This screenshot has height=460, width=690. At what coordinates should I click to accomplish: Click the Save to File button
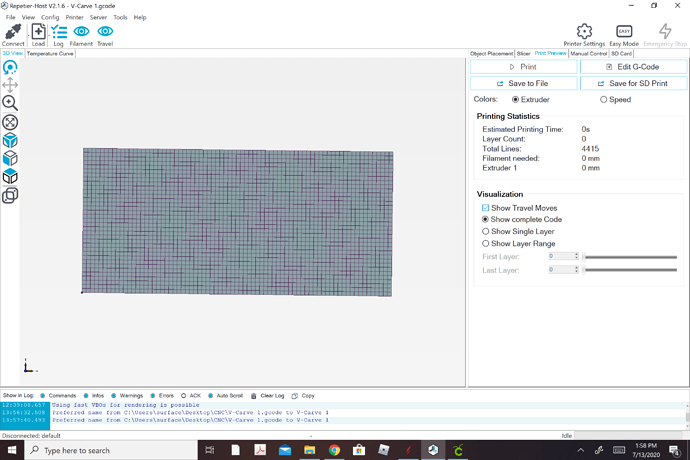tap(523, 83)
